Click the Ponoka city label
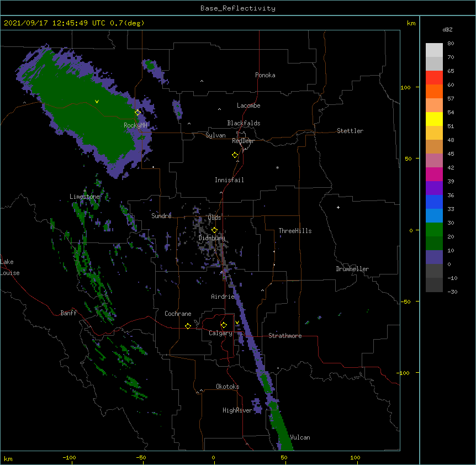Screen dimensions: 476x465 [x=265, y=75]
